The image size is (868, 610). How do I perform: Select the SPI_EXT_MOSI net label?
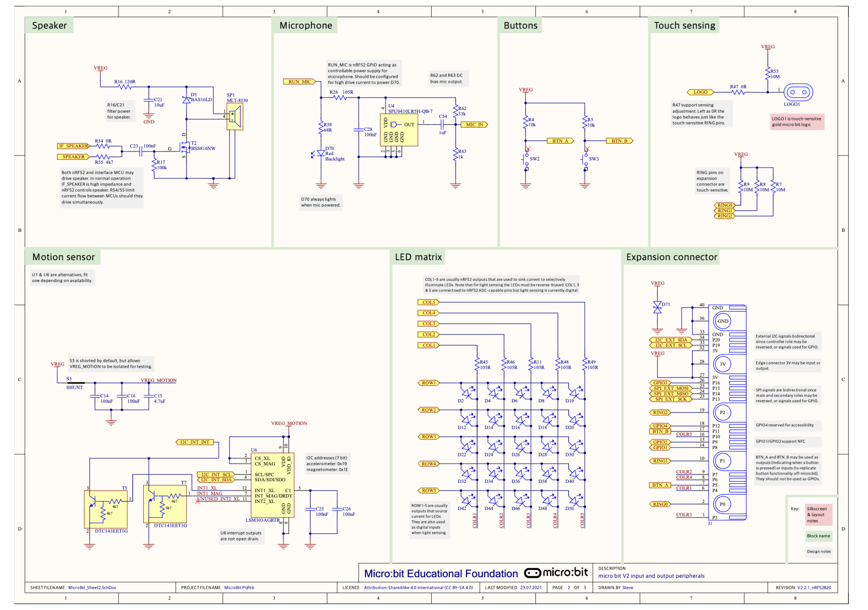pos(671,388)
